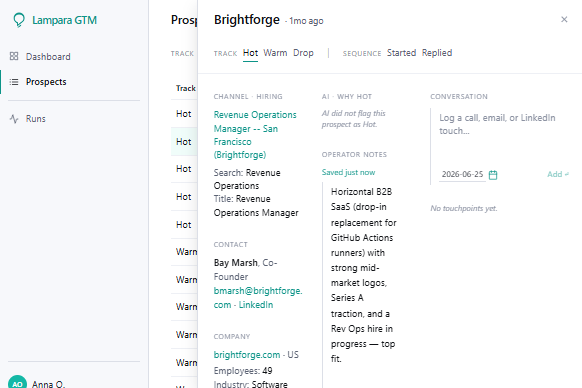Open Prospects in sidebar
582x388 pixels.
tap(46, 82)
